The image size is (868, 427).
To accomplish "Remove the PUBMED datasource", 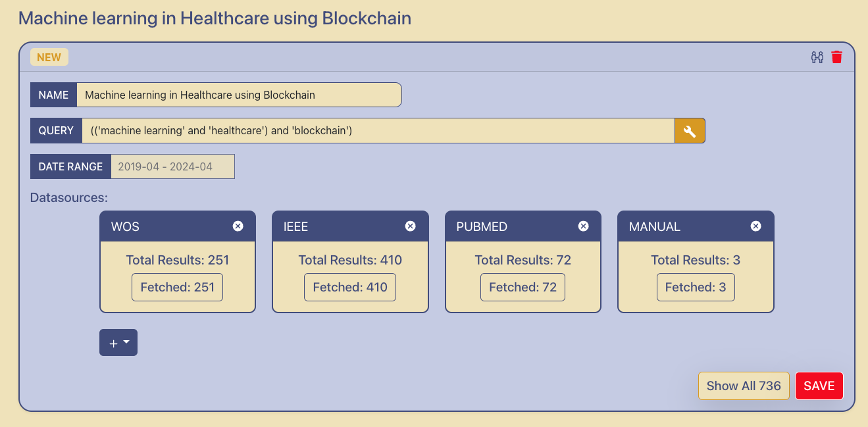I will point(583,226).
